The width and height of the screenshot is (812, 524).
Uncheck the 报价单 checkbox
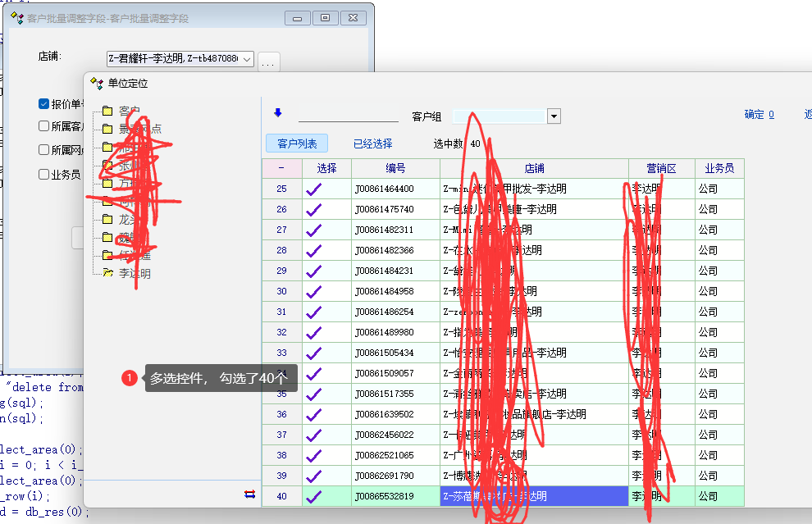click(44, 104)
